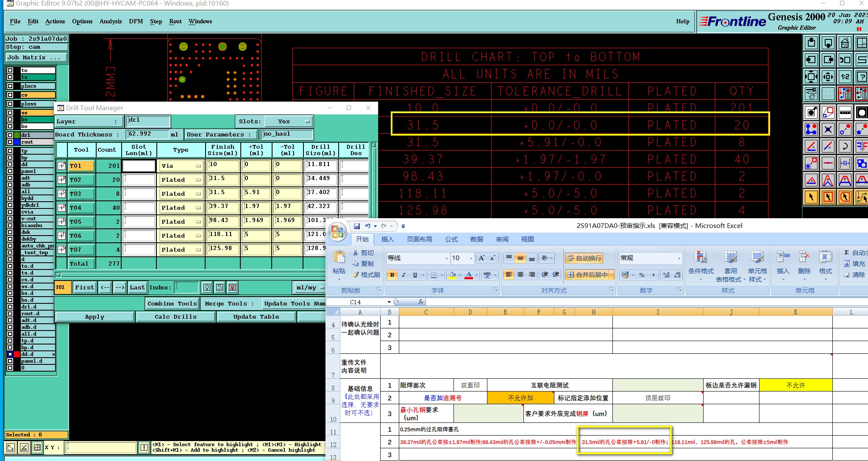The width and height of the screenshot is (868, 461).
Task: Toggle the checkbox beside the rout layer
Action: (10, 142)
